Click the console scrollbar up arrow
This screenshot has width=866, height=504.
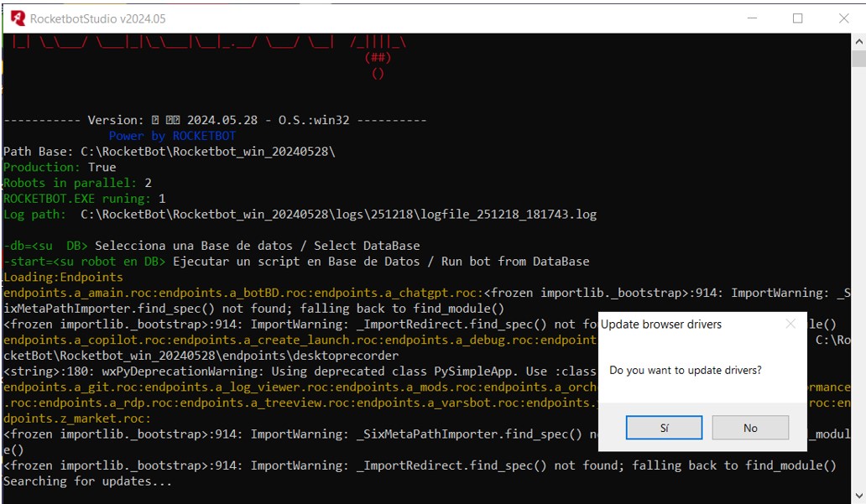pos(858,41)
